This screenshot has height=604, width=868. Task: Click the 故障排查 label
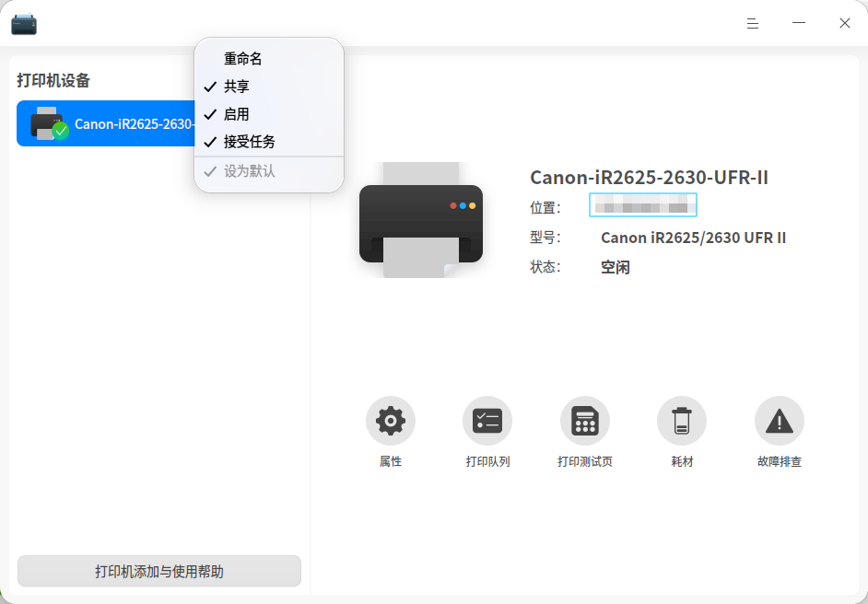780,461
